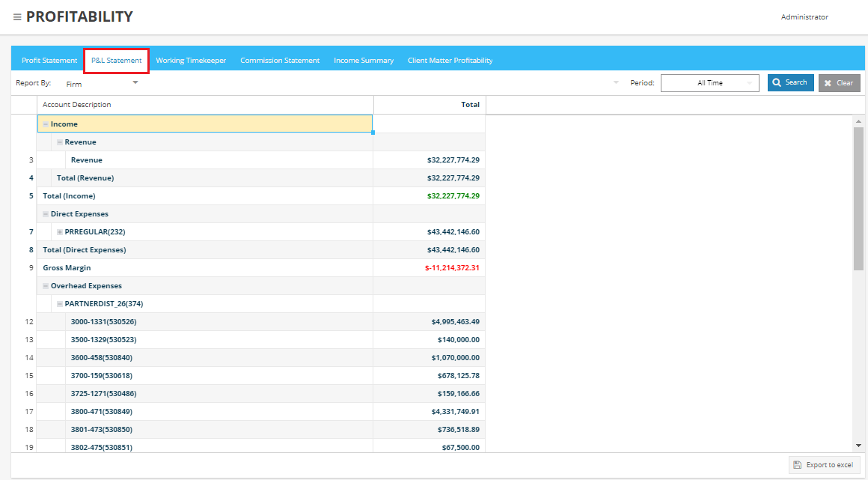Collapse the Direct Expenses section

coord(46,214)
